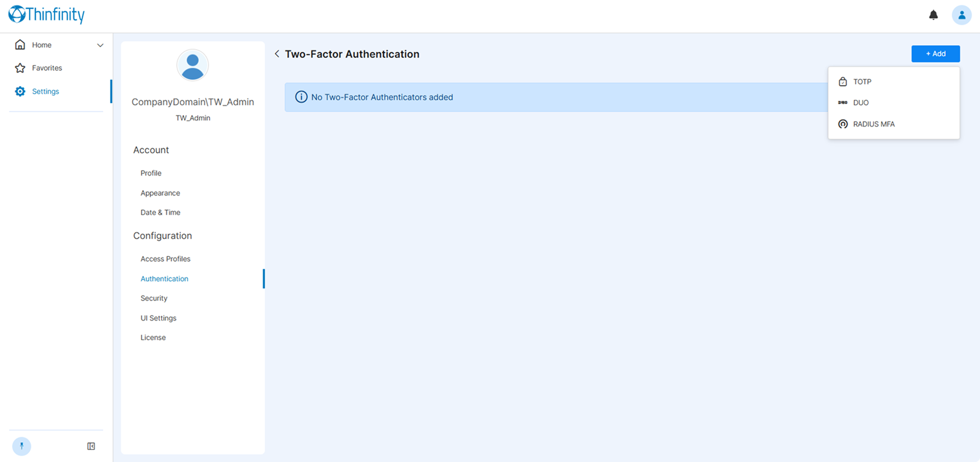The height and width of the screenshot is (462, 980).
Task: Click the CompanyDomain\TW_Admin username text
Action: [x=192, y=102]
